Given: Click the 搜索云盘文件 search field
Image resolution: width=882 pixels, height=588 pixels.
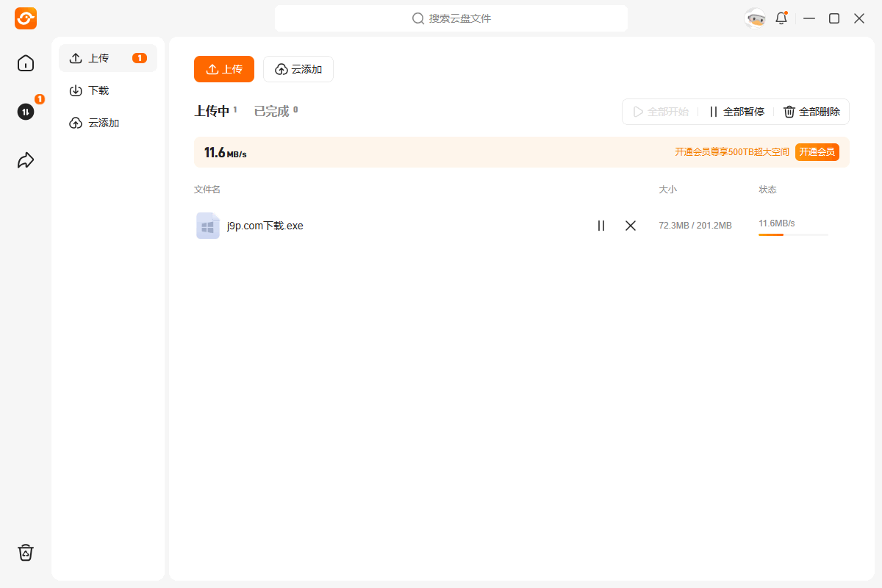Looking at the screenshot, I should [x=451, y=18].
